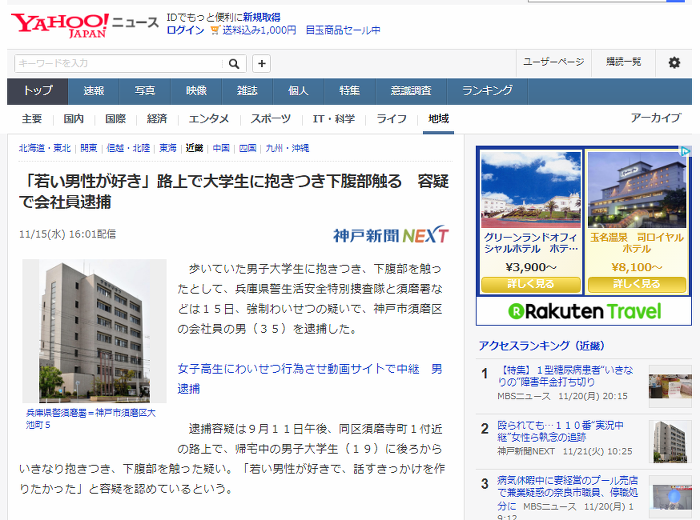Click the Rakuten Travel logo
This screenshot has height=520, width=700.
[584, 311]
